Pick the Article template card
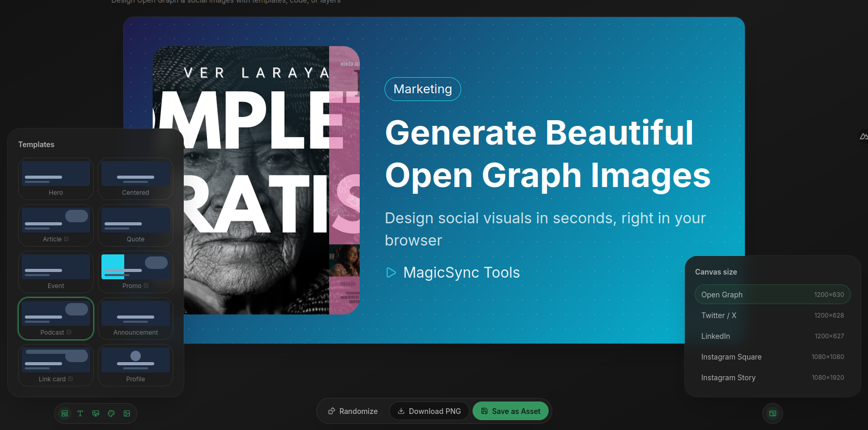 [56, 225]
